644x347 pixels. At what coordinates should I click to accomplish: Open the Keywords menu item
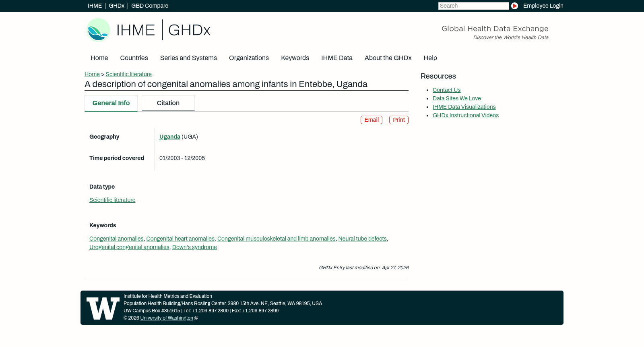tap(295, 58)
